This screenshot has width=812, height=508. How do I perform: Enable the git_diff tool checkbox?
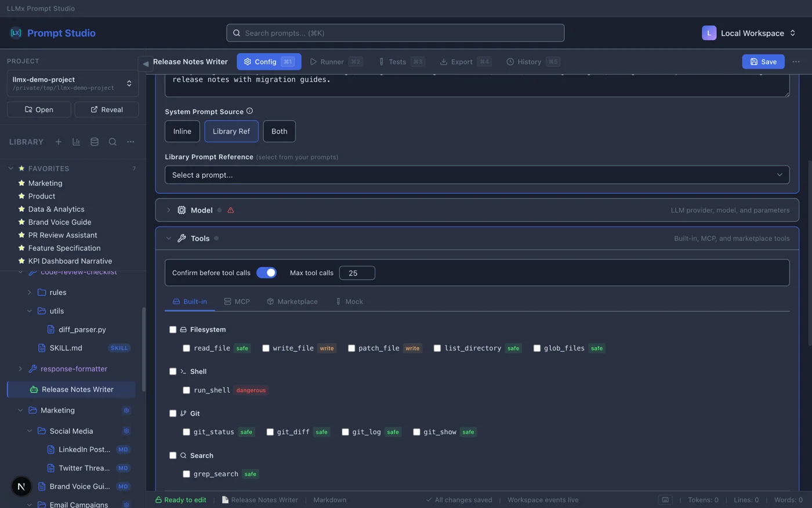(x=270, y=431)
